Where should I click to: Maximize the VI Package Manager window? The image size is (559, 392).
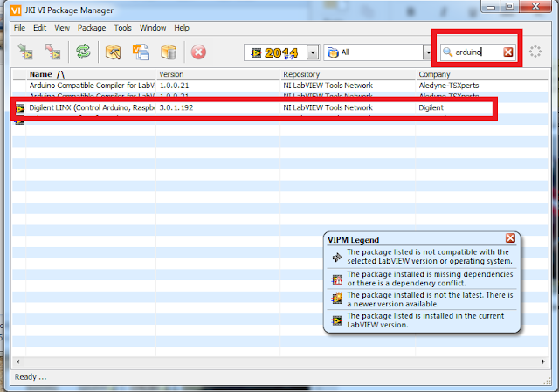(x=510, y=7)
